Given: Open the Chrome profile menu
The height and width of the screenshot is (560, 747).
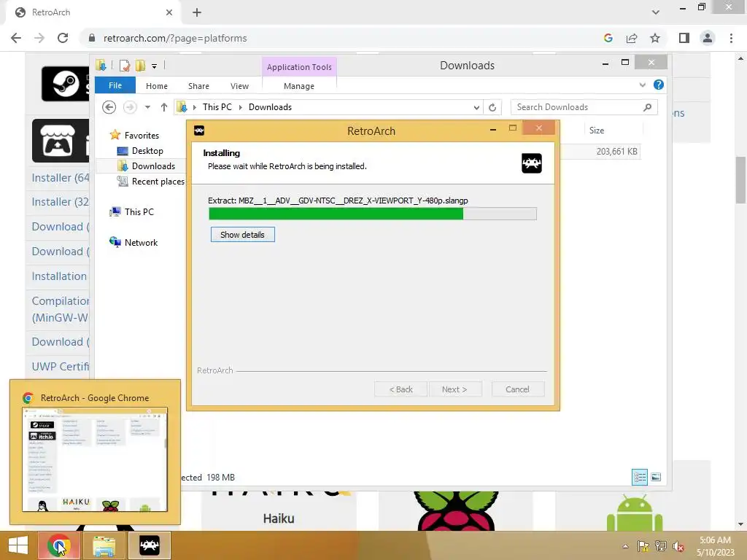Looking at the screenshot, I should coord(708,38).
